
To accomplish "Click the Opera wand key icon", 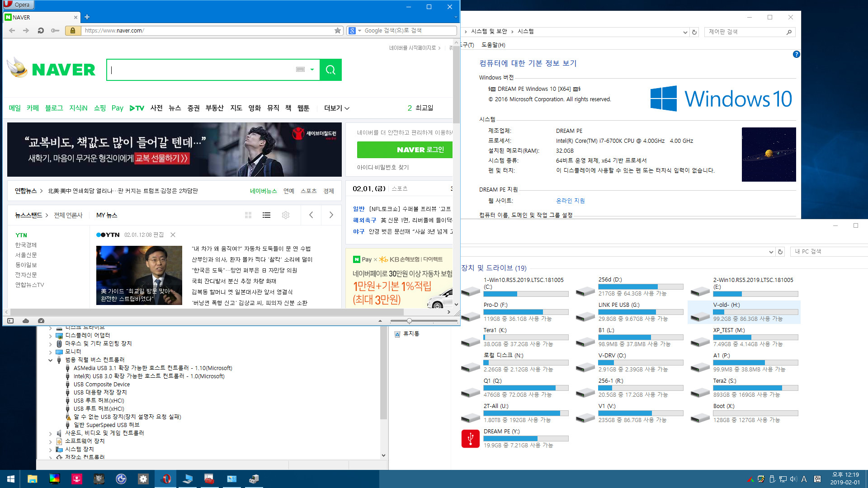I will coord(55,30).
